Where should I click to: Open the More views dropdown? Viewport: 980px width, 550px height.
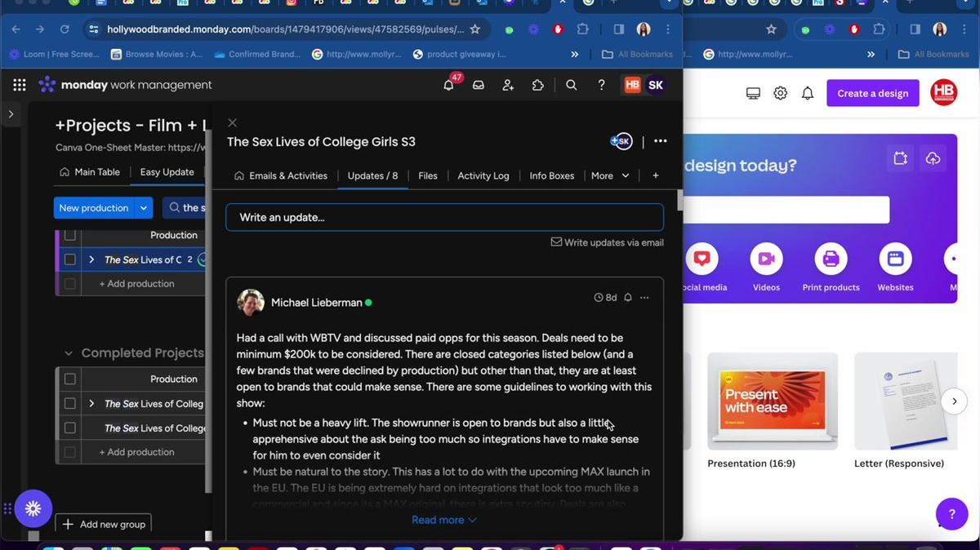point(610,175)
